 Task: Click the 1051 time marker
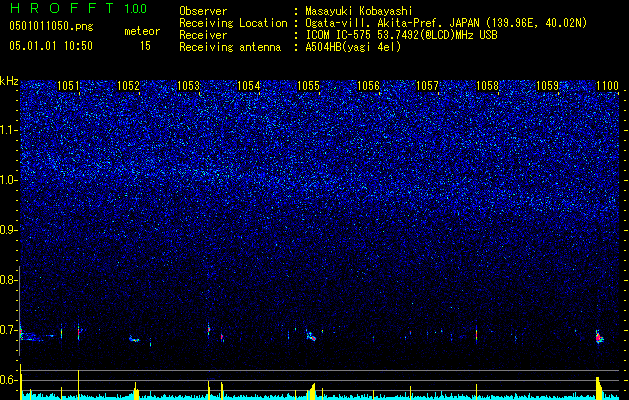coord(68,85)
